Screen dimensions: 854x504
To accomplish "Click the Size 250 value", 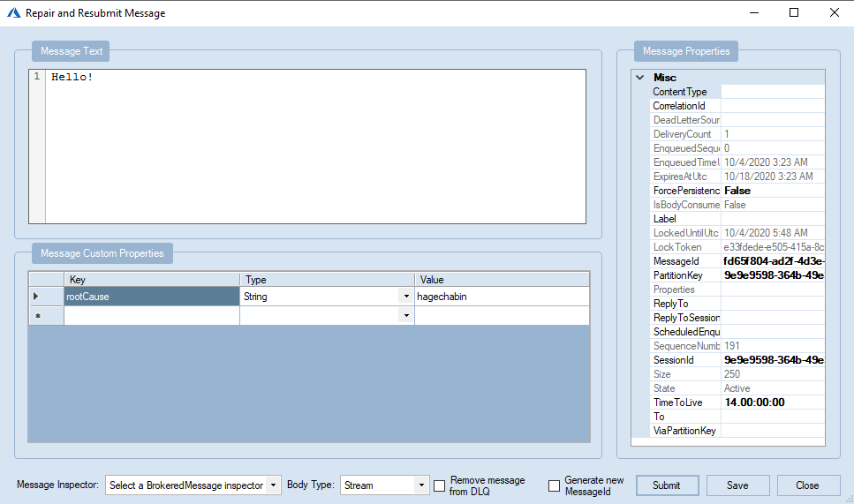I will coord(773,374).
